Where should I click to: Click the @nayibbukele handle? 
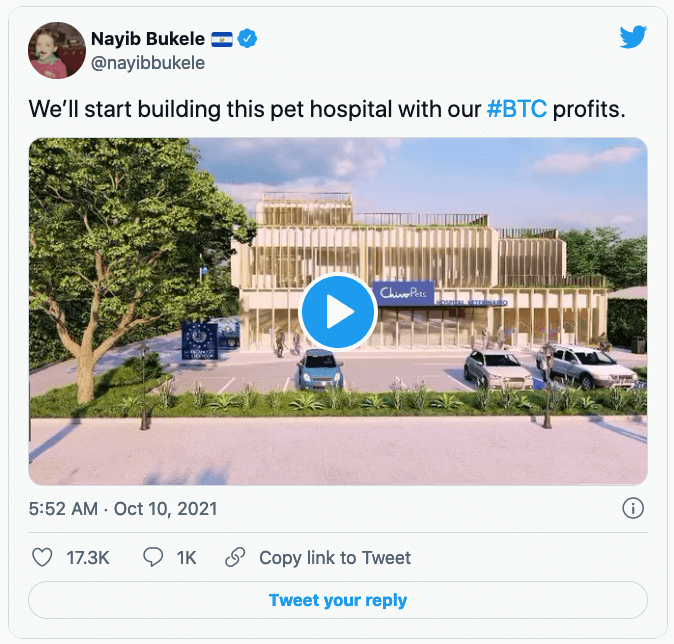pyautogui.click(x=148, y=63)
